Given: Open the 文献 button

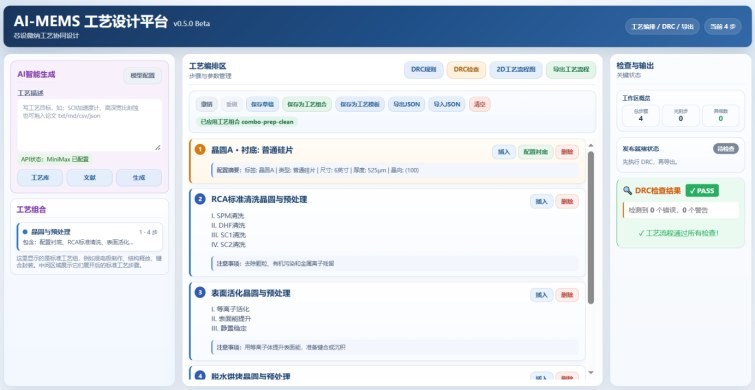Looking at the screenshot, I should [x=90, y=178].
